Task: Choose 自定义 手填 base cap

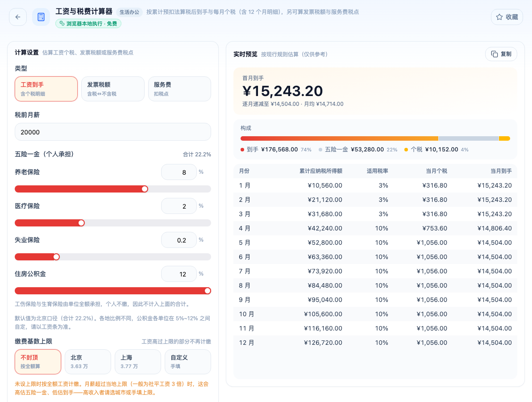Action: (x=187, y=362)
